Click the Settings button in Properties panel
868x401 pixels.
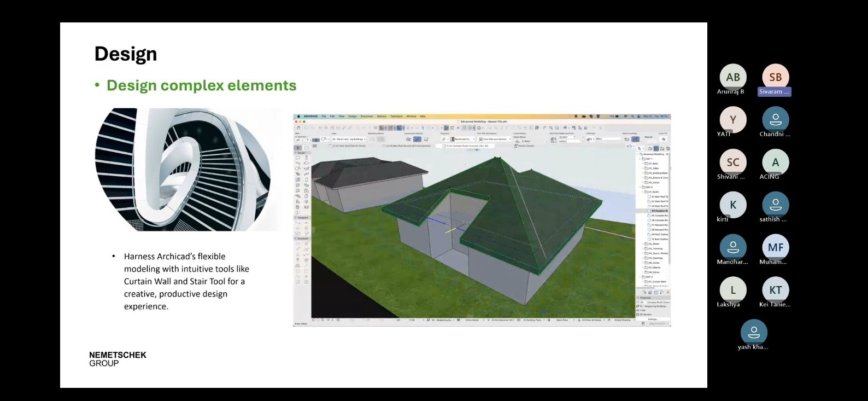[x=653, y=319]
